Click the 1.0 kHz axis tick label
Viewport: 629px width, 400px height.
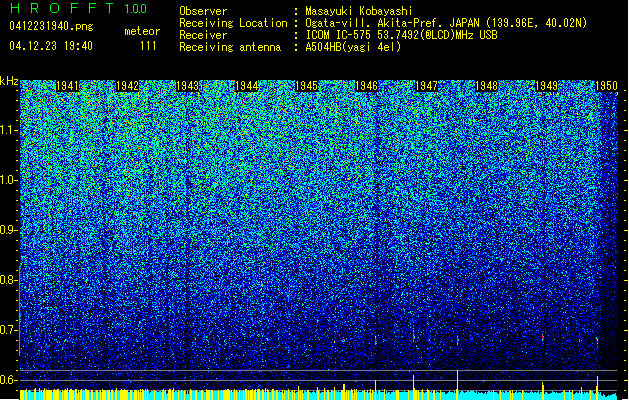coord(8,180)
